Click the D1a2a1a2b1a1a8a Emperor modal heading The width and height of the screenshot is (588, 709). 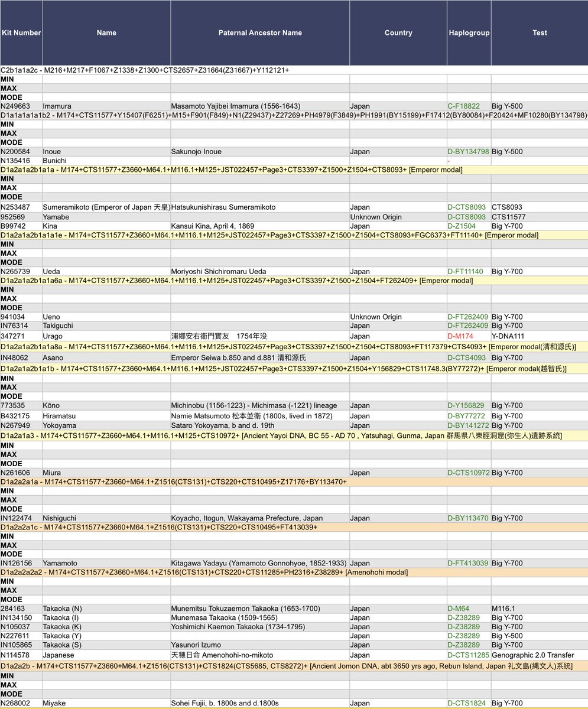point(294,346)
